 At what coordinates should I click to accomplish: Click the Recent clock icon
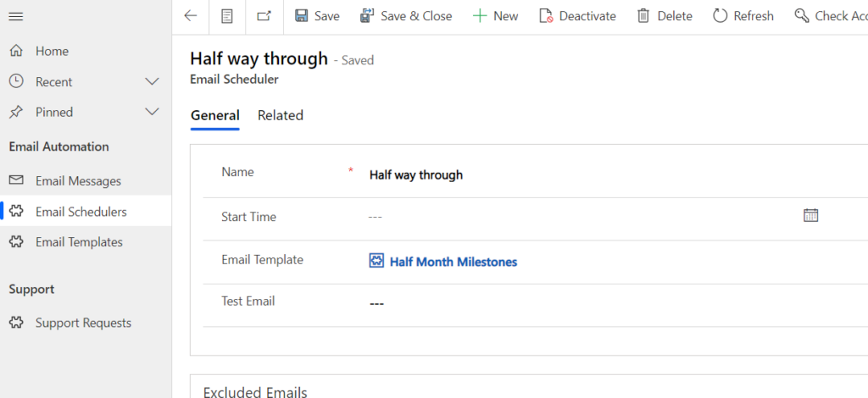pyautogui.click(x=17, y=81)
